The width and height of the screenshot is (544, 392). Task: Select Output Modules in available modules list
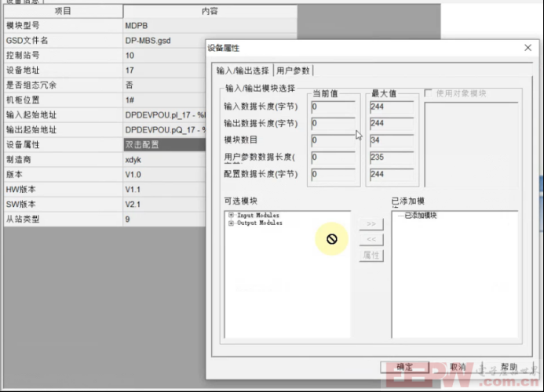coord(260,223)
